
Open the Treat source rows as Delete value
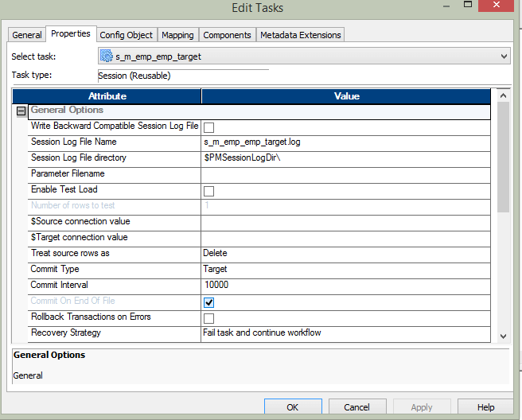point(345,253)
